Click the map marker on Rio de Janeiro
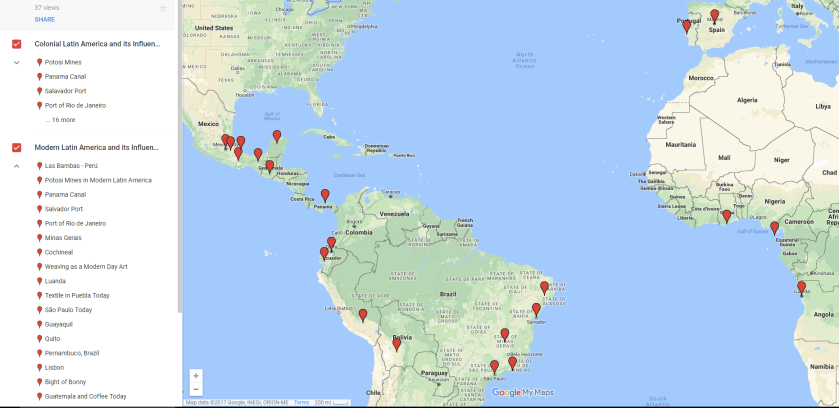 coord(512,363)
